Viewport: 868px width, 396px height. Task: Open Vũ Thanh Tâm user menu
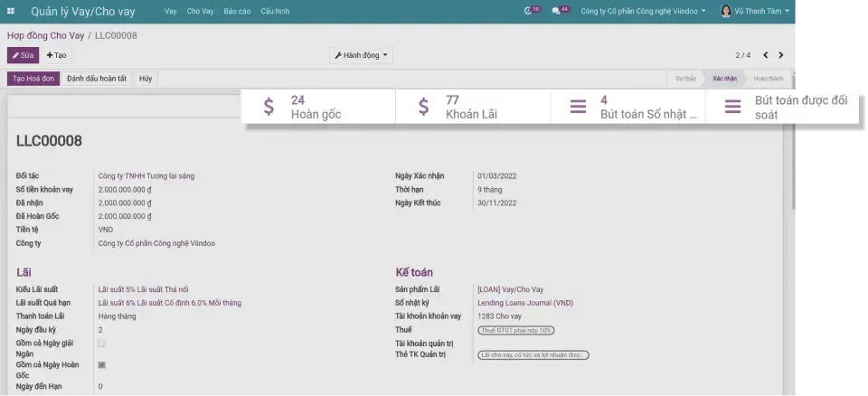[x=755, y=11]
